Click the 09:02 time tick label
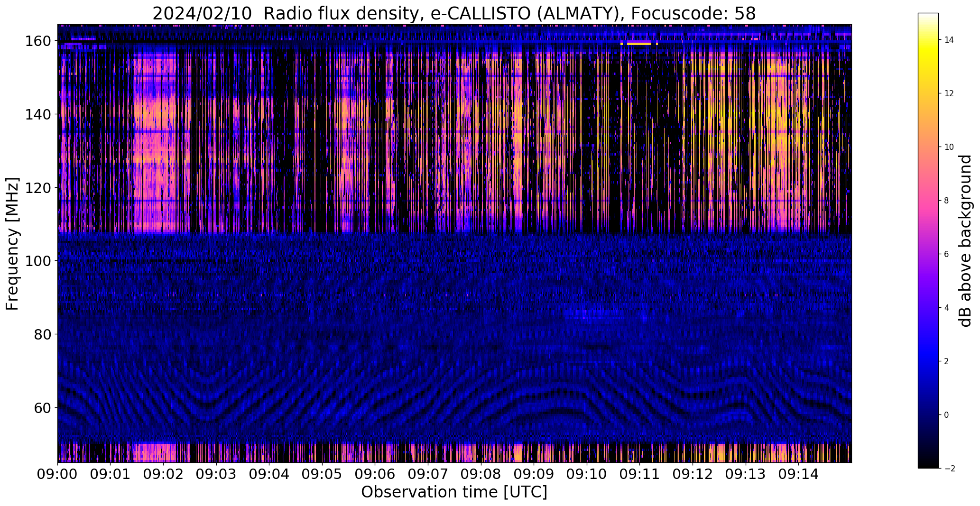 click(x=164, y=474)
